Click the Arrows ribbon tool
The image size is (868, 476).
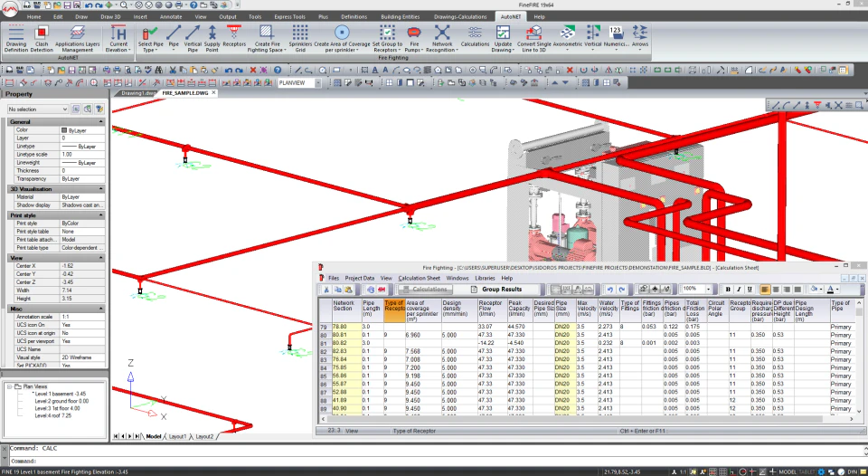(x=640, y=36)
